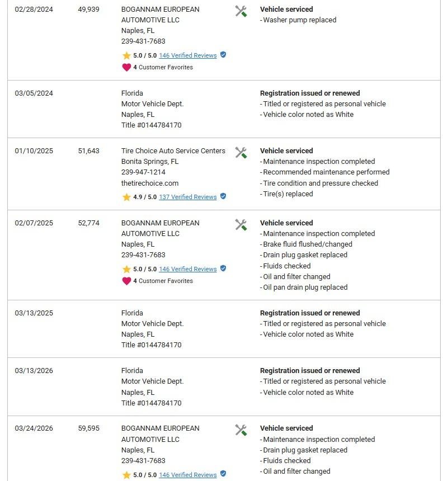Click the gold star in 02/07/2025 Bogannam entry
Screen dimensions: 448x481
pyautogui.click(x=126, y=270)
